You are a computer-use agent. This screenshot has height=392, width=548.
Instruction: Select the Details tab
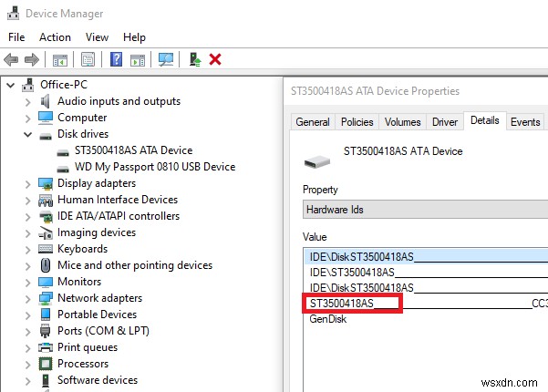485,120
